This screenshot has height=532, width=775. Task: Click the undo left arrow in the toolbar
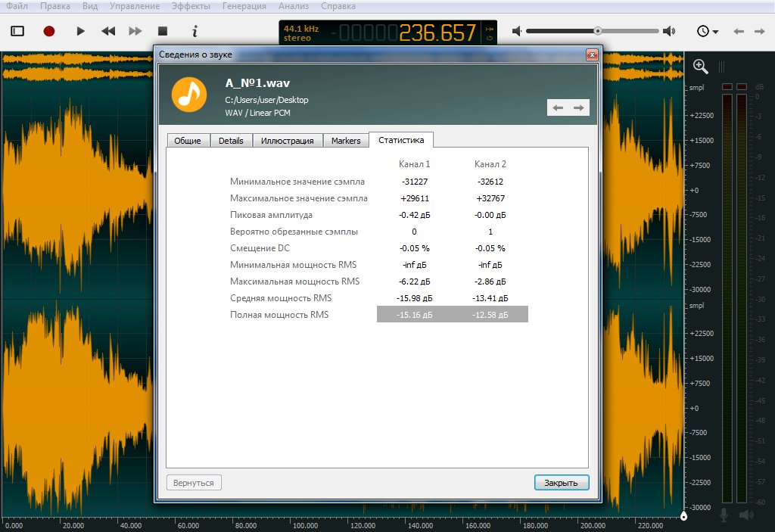point(739,31)
